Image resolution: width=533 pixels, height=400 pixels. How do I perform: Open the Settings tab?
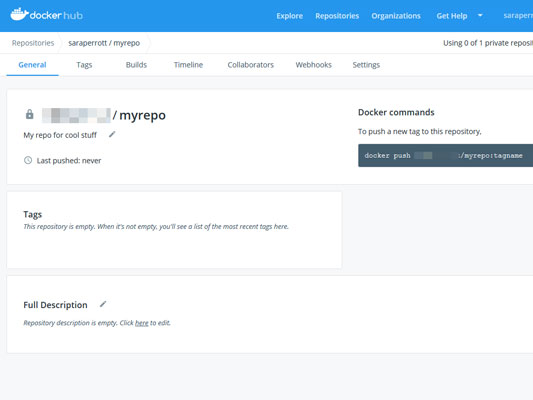366,65
